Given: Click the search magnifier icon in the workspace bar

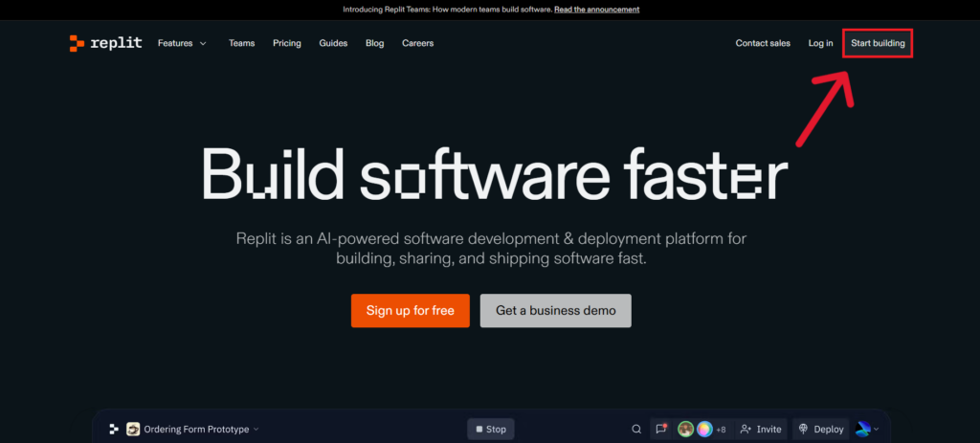Looking at the screenshot, I should 636,430.
